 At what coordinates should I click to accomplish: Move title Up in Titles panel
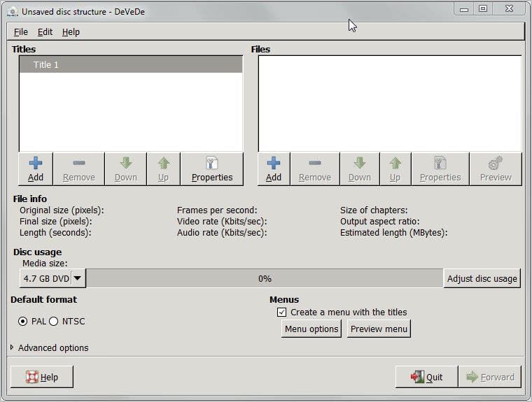click(x=163, y=169)
